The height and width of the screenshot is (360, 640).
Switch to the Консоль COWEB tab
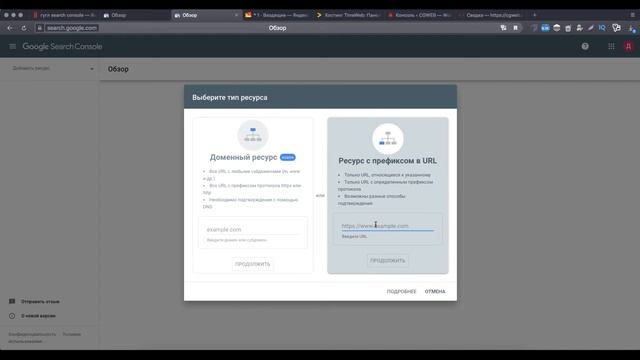point(419,15)
